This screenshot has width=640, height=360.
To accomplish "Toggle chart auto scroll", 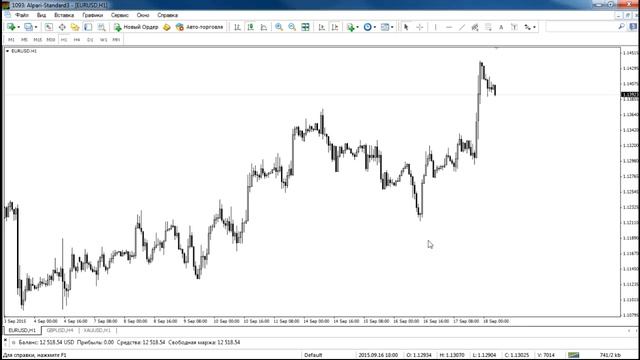I will [x=322, y=27].
